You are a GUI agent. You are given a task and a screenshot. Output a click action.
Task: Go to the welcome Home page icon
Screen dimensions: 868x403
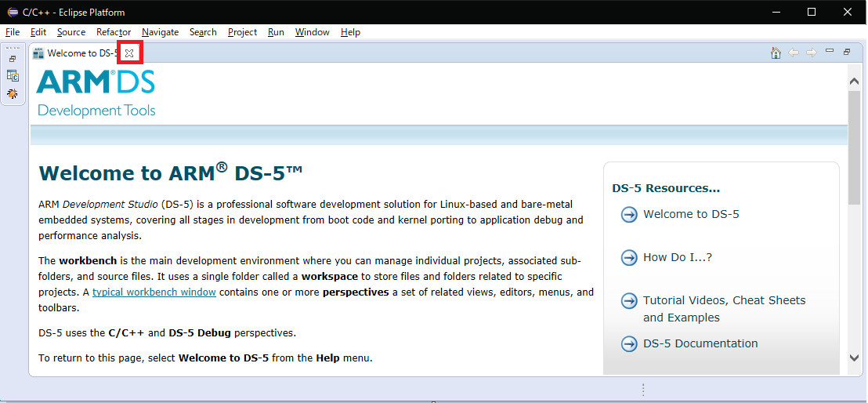click(x=776, y=53)
